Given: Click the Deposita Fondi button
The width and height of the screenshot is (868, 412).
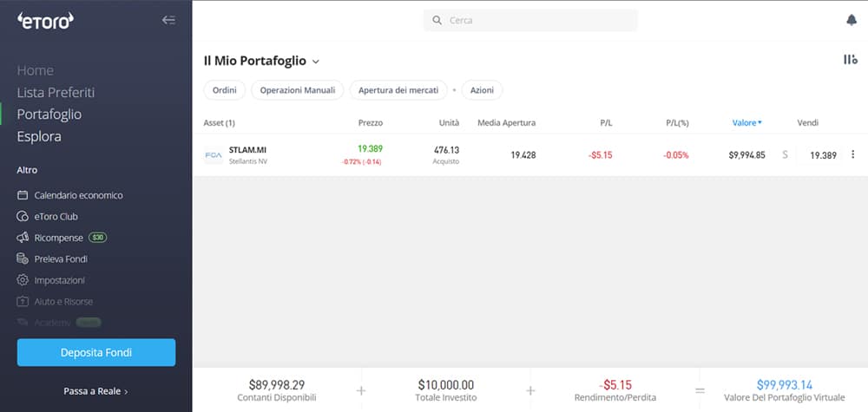Looking at the screenshot, I should click(x=96, y=352).
